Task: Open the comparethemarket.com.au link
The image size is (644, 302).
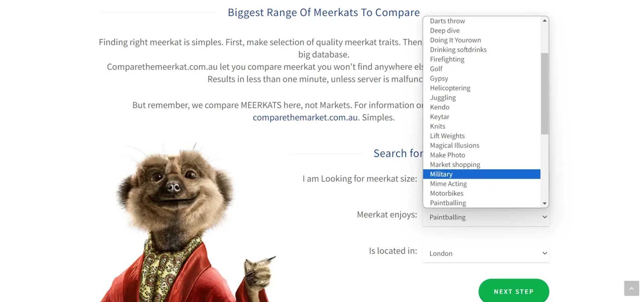Action: click(306, 117)
